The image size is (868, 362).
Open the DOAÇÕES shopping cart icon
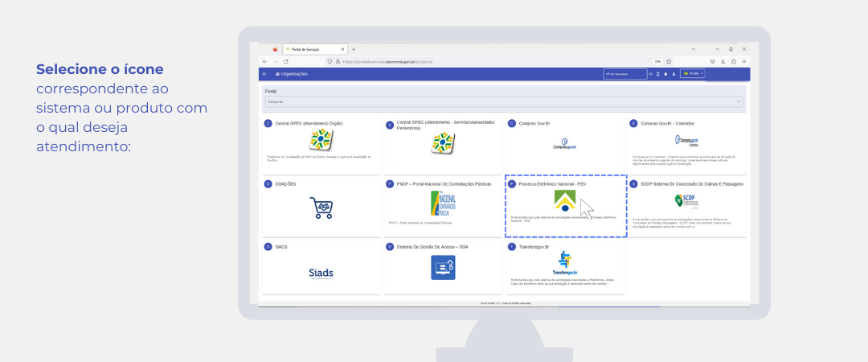321,208
